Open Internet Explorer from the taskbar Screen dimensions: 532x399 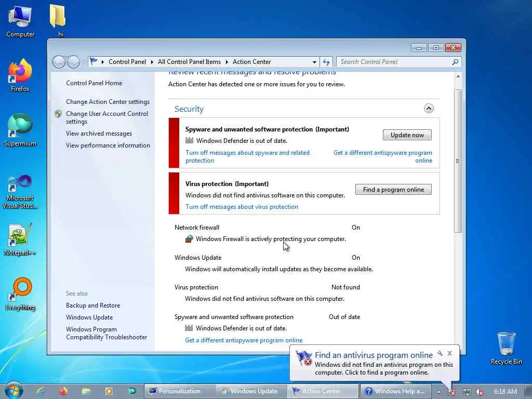pos(41,391)
